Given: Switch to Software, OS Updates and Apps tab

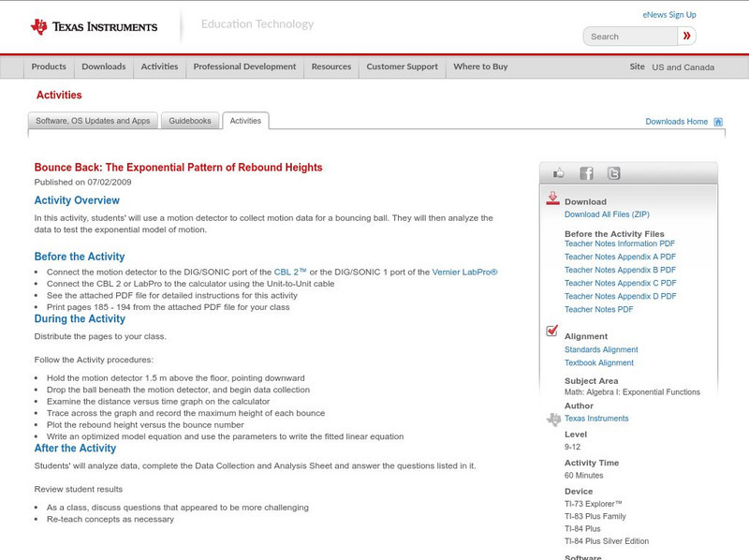Looking at the screenshot, I should point(93,121).
